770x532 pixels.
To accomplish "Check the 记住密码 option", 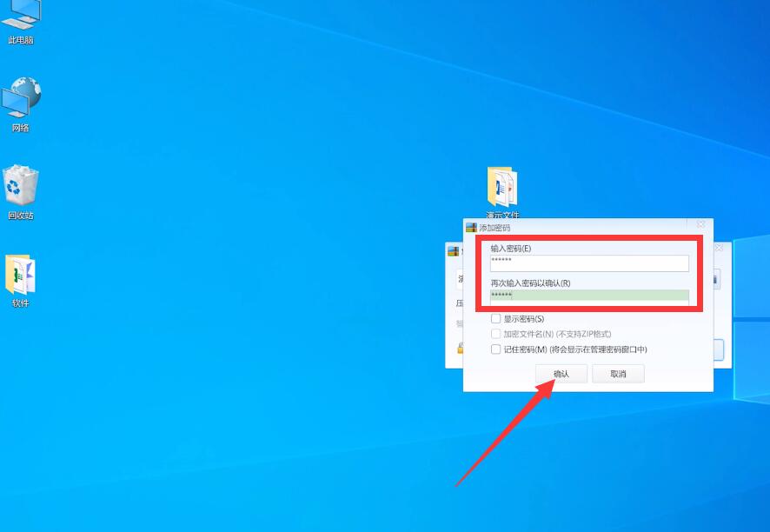I will [496, 349].
